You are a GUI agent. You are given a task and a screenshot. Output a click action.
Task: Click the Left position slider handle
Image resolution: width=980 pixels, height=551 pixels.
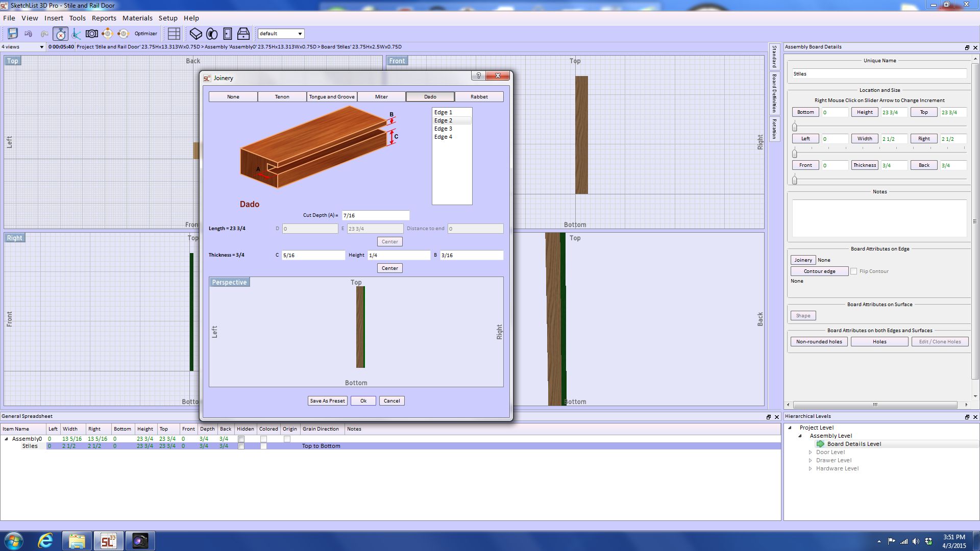coord(794,154)
